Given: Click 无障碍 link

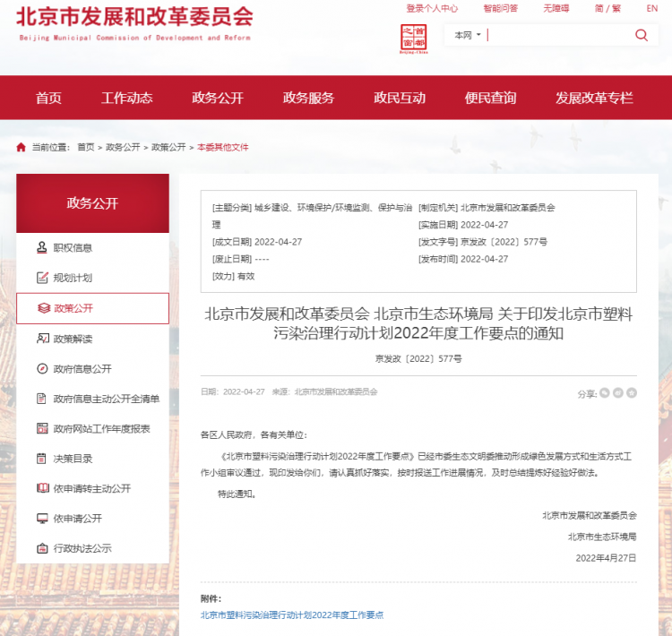Looking at the screenshot, I should (x=556, y=9).
